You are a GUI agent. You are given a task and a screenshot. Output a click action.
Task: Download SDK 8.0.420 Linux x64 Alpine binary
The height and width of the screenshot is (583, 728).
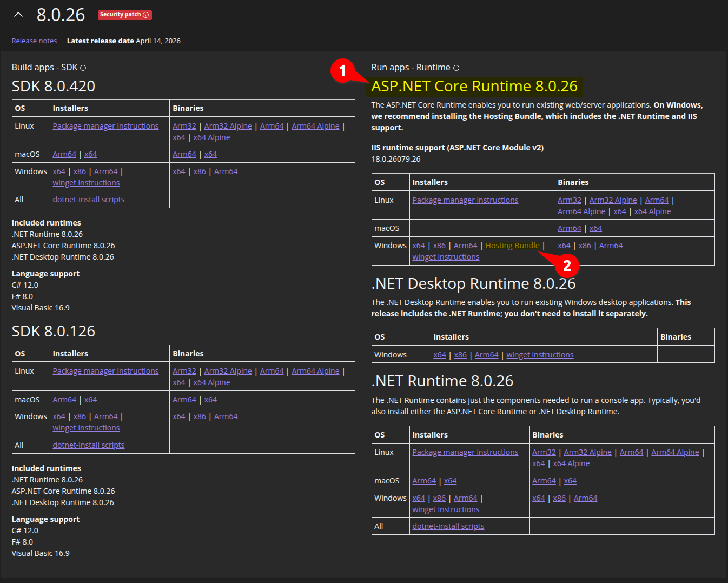tap(211, 137)
